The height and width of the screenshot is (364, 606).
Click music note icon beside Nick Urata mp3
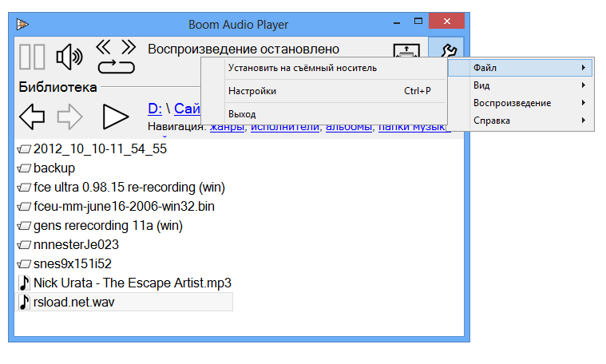click(x=24, y=283)
